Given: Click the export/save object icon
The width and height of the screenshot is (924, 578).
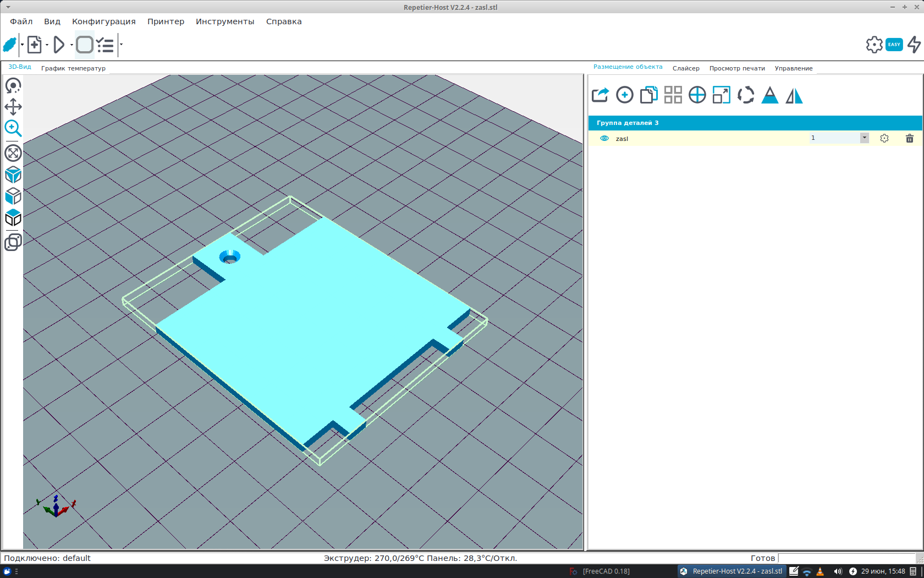Looking at the screenshot, I should point(601,95).
